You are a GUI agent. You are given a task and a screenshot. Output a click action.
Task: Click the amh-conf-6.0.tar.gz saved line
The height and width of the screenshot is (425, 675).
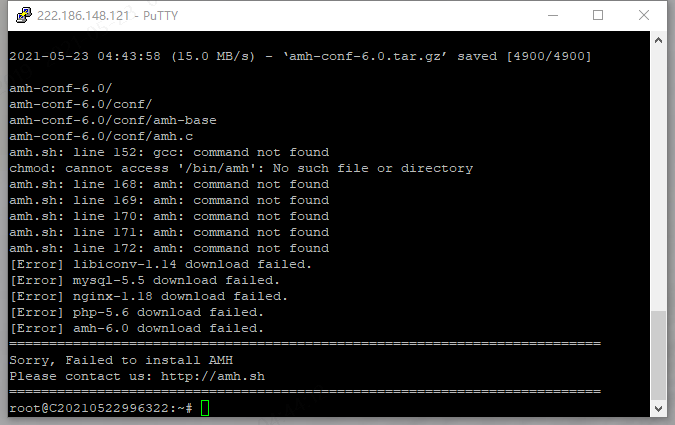[300, 56]
